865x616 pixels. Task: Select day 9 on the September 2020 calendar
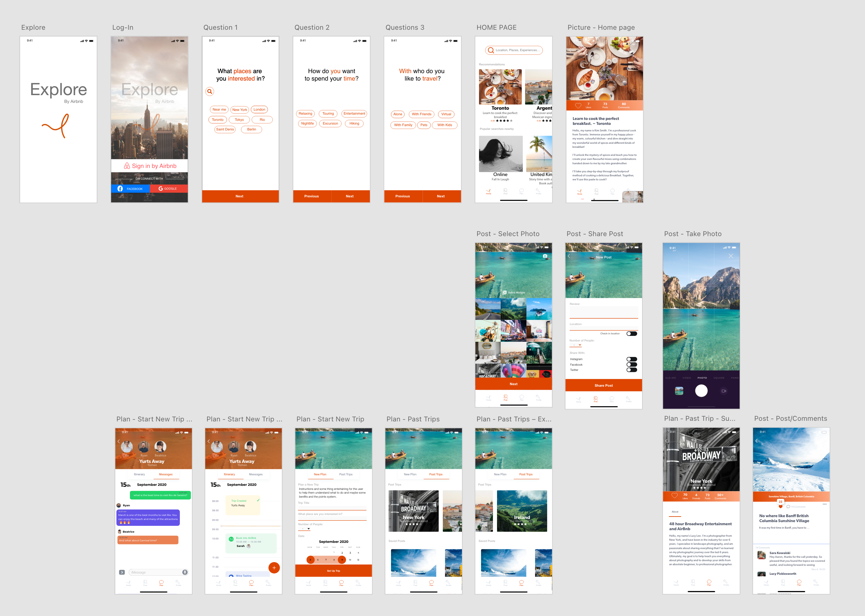point(342,560)
